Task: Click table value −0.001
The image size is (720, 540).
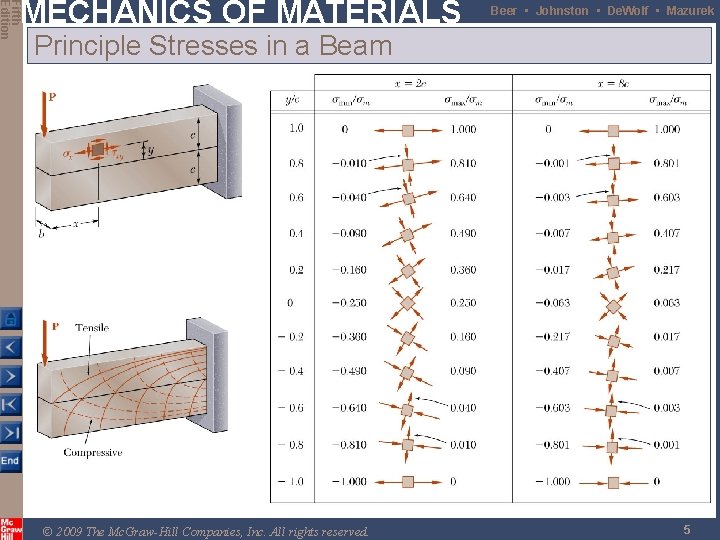Action: (553, 163)
